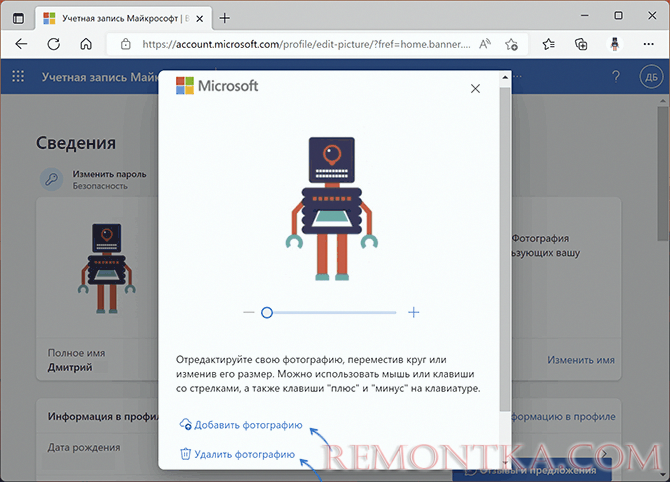This screenshot has width=670, height=482.
Task: Go back to the previous page
Action: click(x=21, y=44)
